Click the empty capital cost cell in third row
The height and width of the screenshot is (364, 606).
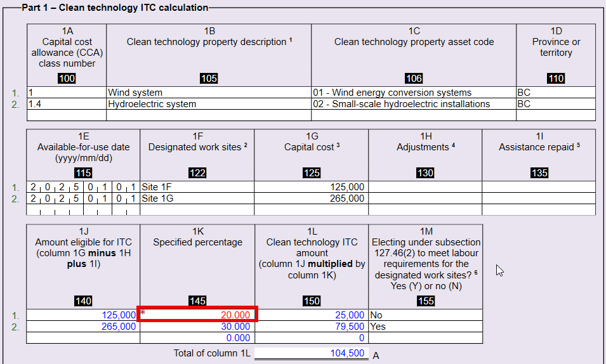[x=311, y=210]
